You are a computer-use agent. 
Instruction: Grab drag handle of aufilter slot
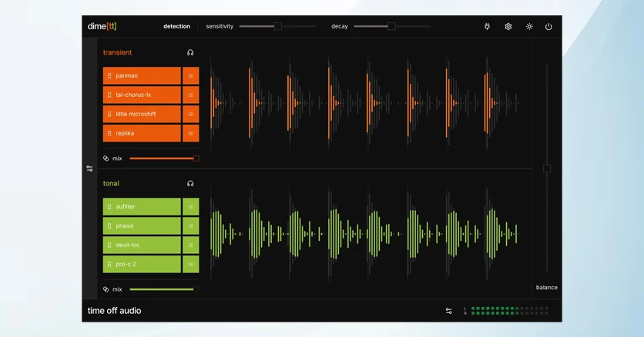coord(109,207)
